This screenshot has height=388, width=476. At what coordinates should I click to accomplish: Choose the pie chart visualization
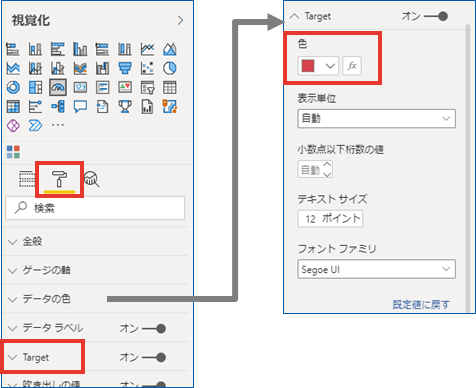pos(170,68)
